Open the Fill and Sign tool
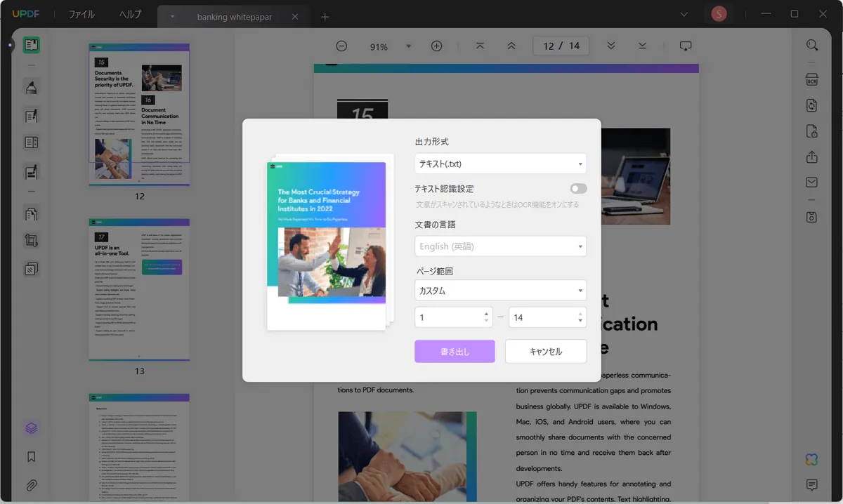The width and height of the screenshot is (843, 504). [x=31, y=171]
